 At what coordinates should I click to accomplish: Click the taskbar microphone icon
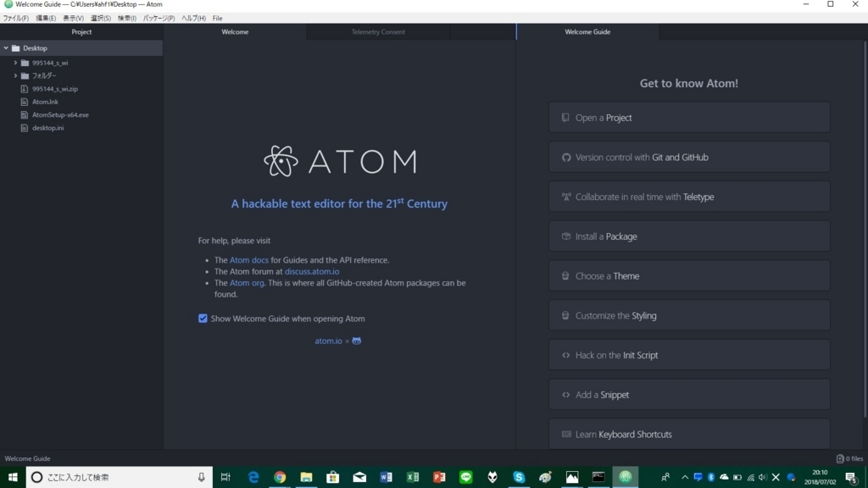(x=202, y=477)
